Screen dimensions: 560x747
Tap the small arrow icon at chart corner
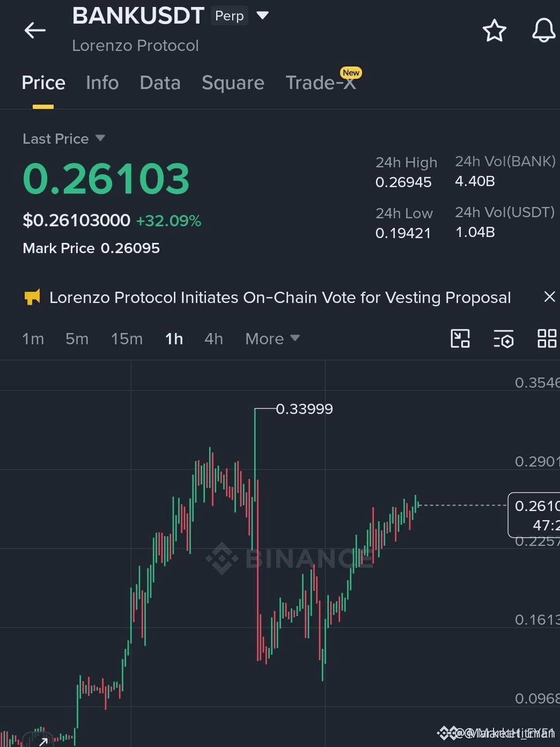43,742
